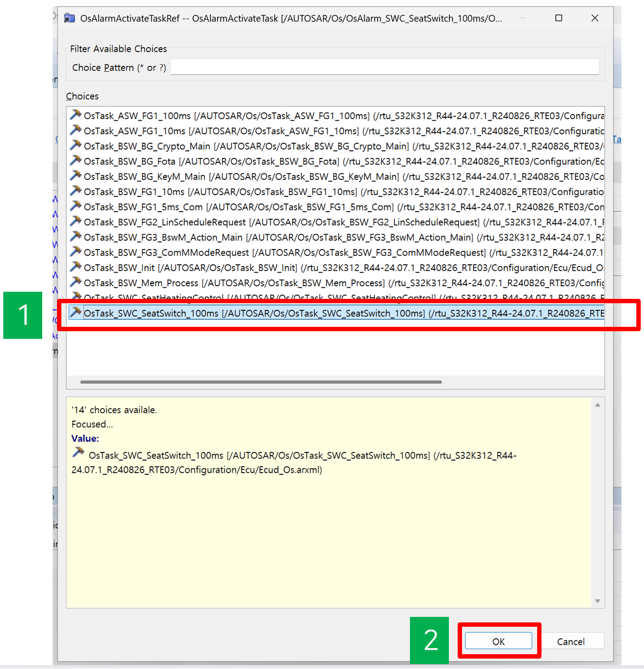Focus the Choice Pattern filter field
The height and width of the screenshot is (669, 644).
click(385, 67)
